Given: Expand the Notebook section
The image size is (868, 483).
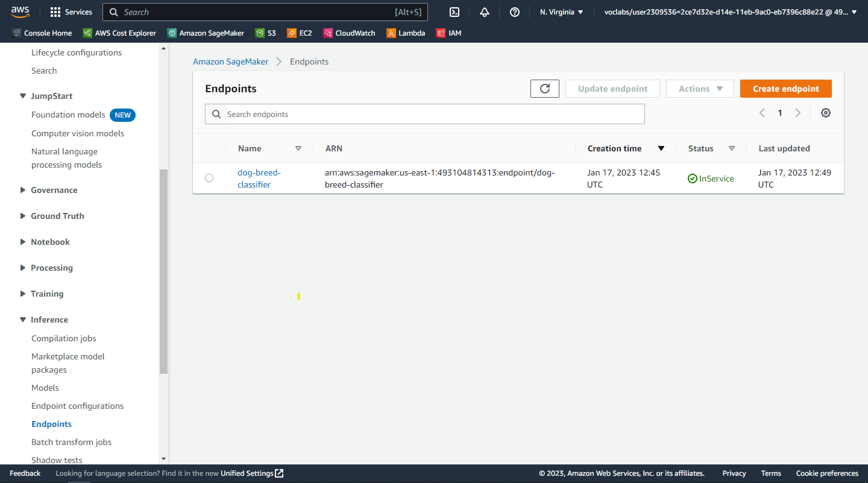Looking at the screenshot, I should 23,242.
